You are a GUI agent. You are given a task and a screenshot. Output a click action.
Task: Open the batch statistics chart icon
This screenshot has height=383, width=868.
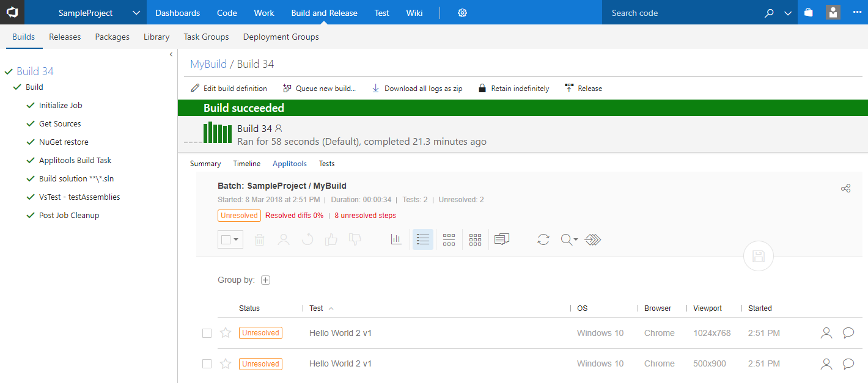point(396,239)
